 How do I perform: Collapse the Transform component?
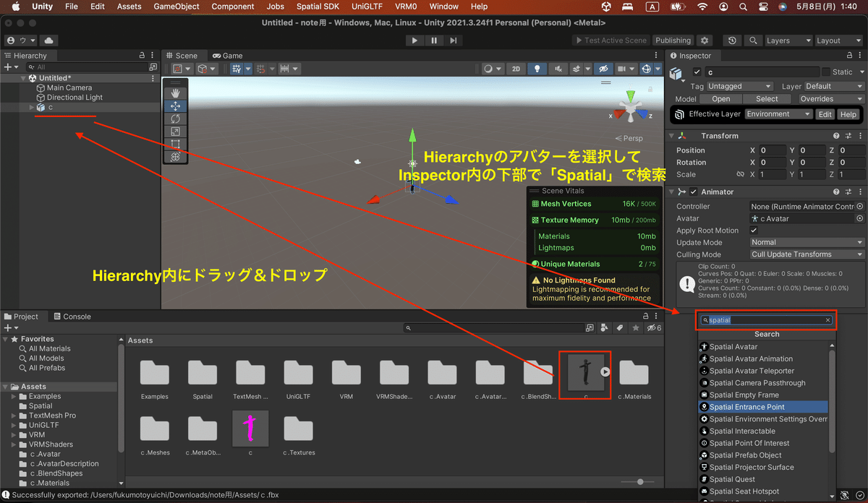672,136
